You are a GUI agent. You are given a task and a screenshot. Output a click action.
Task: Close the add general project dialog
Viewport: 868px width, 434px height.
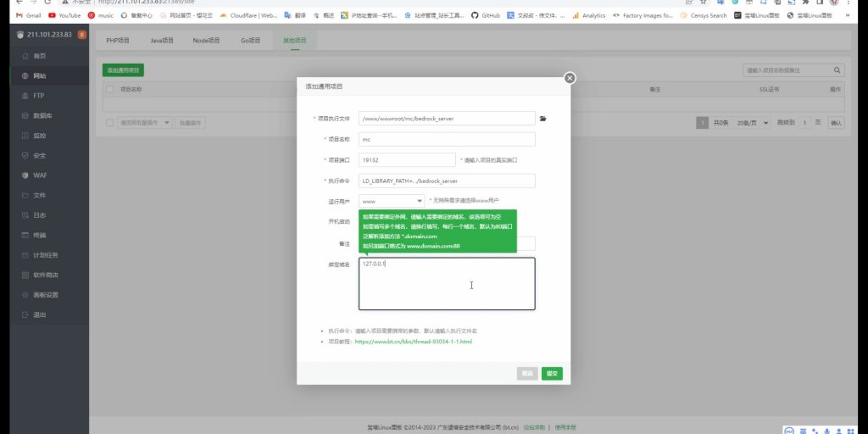click(x=570, y=78)
